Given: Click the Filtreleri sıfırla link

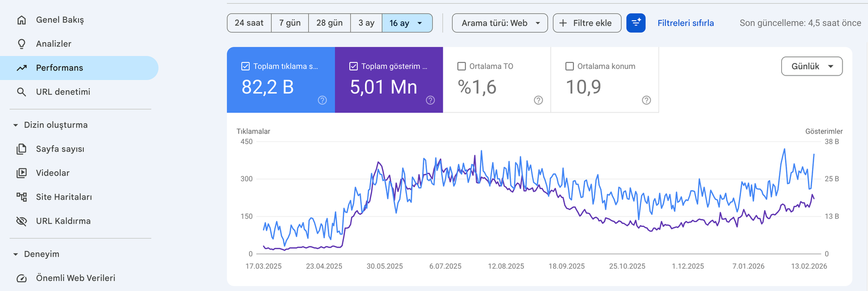Looking at the screenshot, I should click(685, 23).
